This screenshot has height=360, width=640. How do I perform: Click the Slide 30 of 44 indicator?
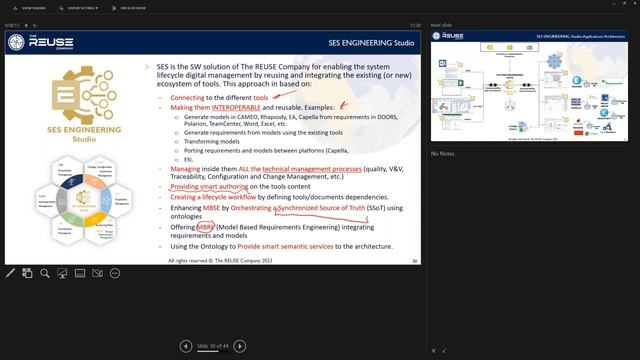coord(213,346)
